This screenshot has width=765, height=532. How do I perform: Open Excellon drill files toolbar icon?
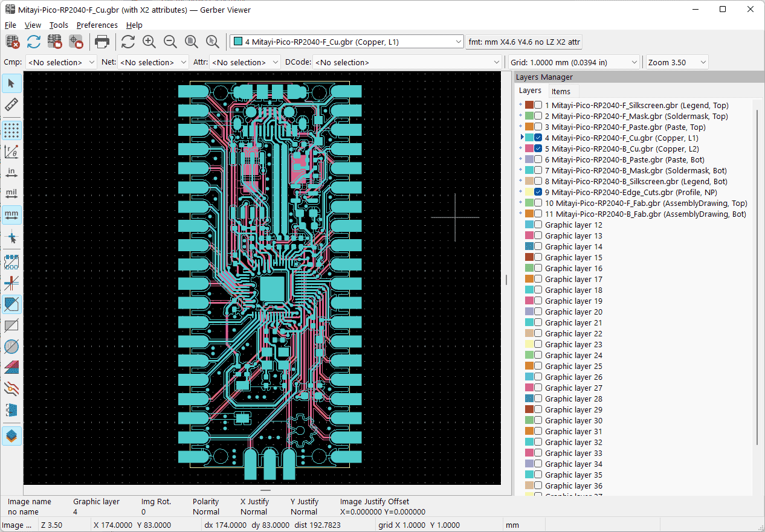click(76, 42)
